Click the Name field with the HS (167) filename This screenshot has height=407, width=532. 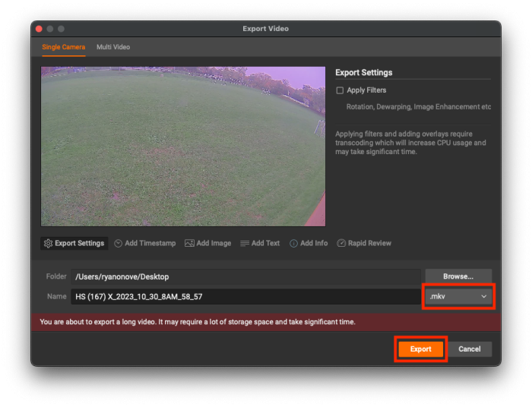(245, 297)
